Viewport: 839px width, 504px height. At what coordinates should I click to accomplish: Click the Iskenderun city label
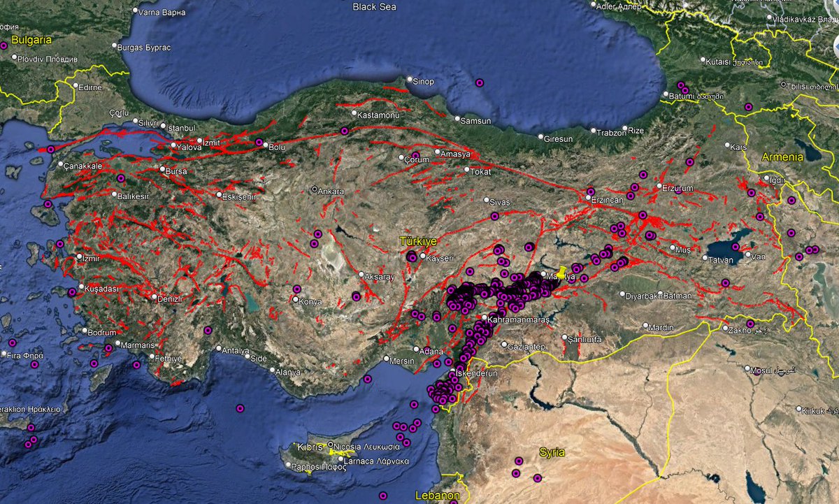point(478,373)
